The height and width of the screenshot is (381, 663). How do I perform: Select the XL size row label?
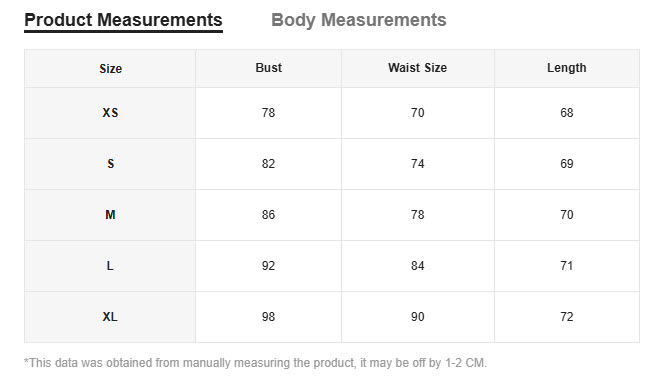(x=110, y=317)
